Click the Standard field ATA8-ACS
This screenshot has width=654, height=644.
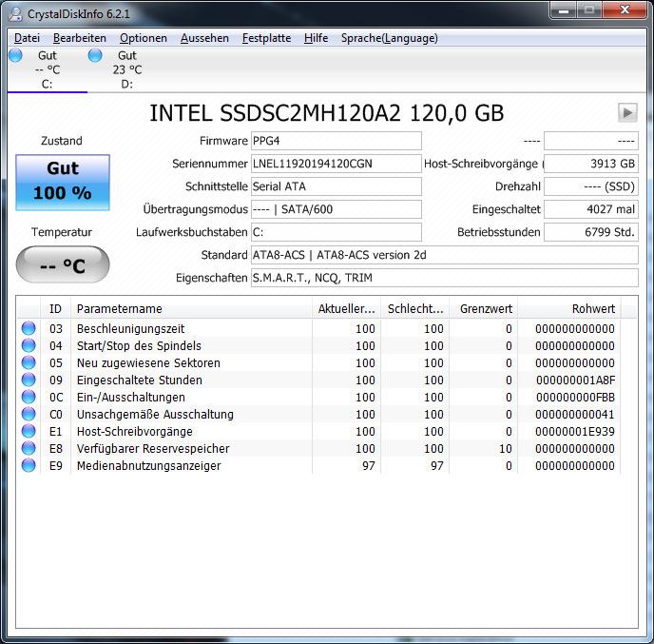click(445, 255)
